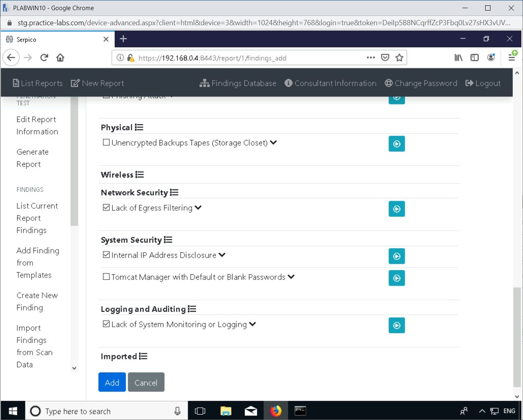Expand Internal IP Address Disclosure details chevron

point(222,255)
